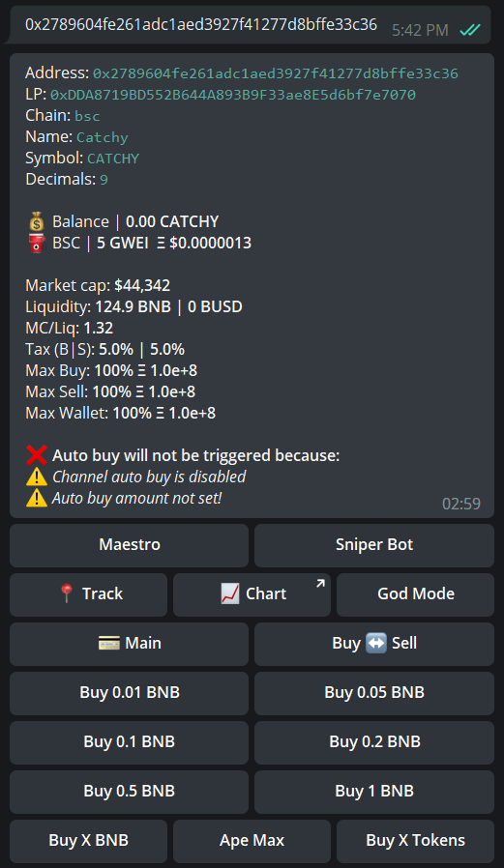Click the external link arrow on Chart

pos(320,583)
